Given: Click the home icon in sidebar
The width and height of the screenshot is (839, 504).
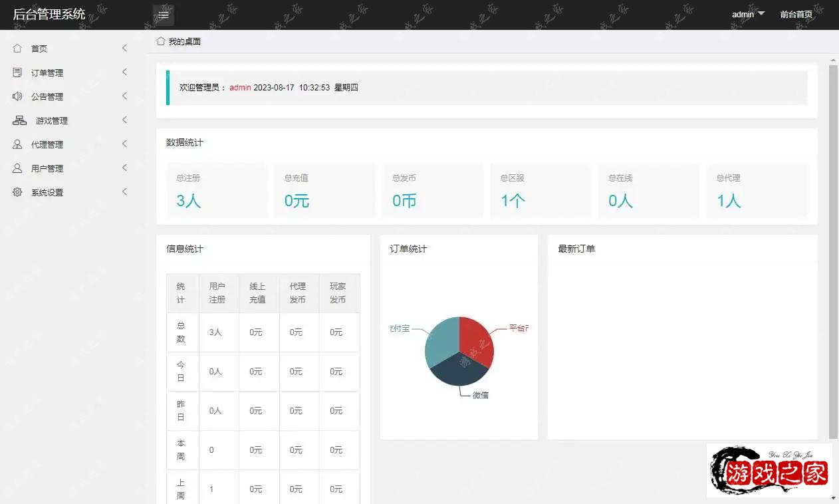Looking at the screenshot, I should click(17, 49).
